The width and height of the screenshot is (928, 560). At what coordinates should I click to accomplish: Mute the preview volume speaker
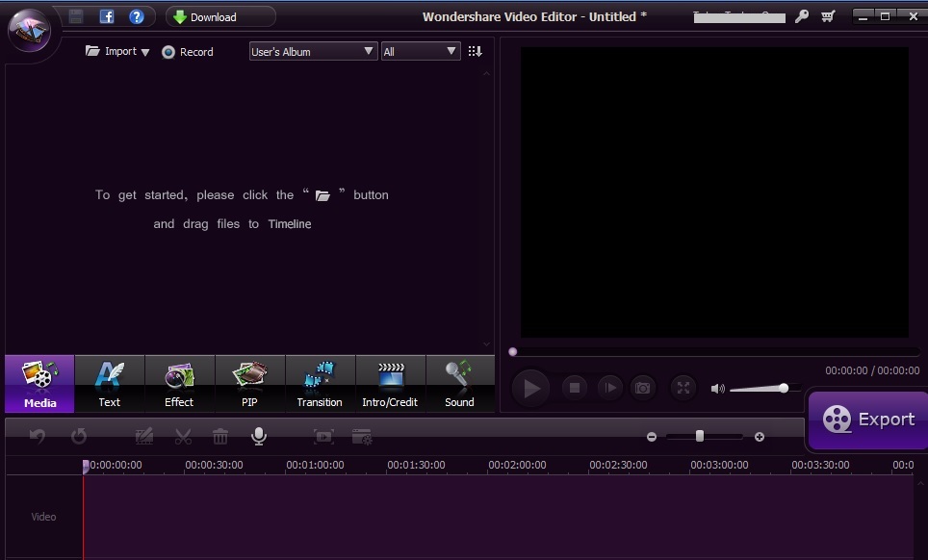pos(717,389)
